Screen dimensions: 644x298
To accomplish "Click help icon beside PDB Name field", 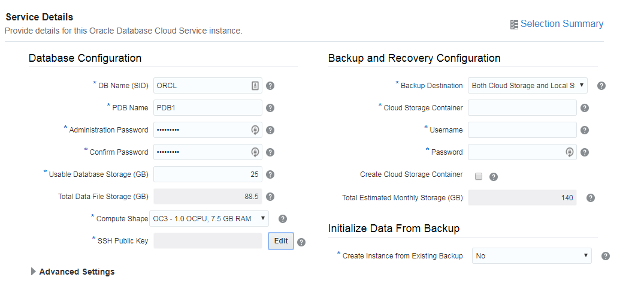I will (270, 108).
